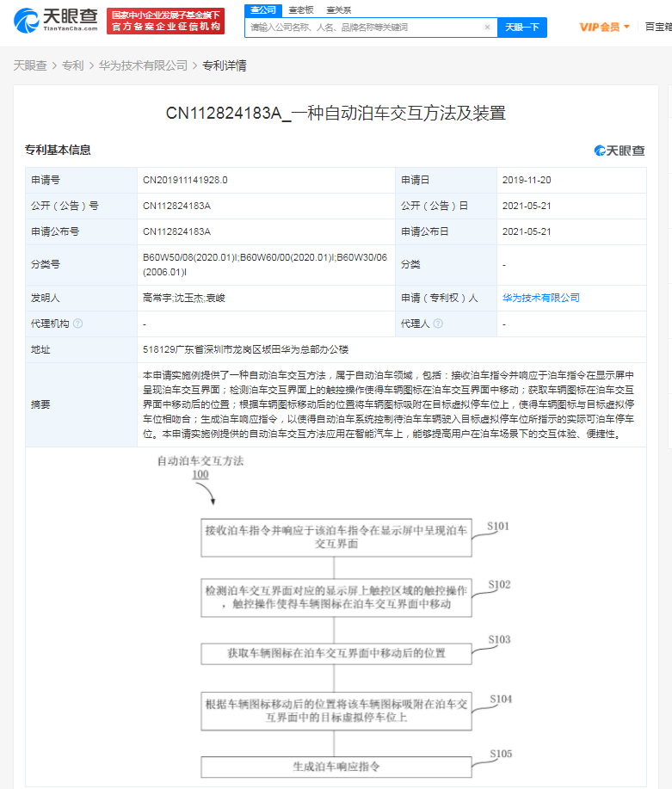Click the patent title CN112824183A heading
The height and width of the screenshot is (789, 672).
(336, 114)
